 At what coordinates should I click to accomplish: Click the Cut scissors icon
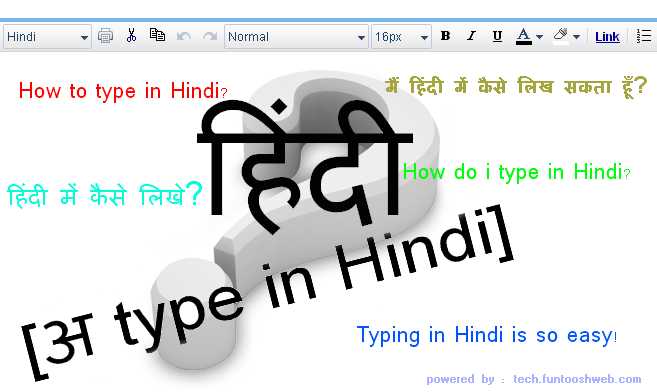[131, 36]
